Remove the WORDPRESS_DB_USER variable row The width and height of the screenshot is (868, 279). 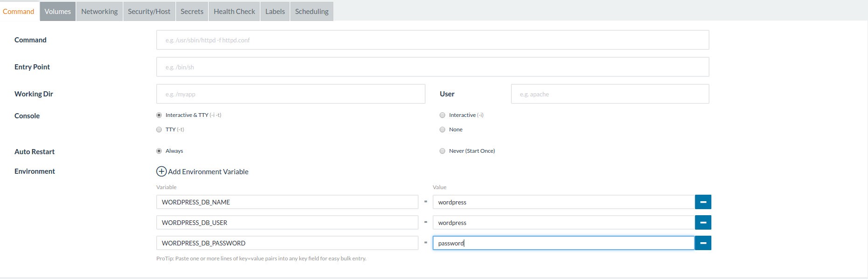coord(703,223)
